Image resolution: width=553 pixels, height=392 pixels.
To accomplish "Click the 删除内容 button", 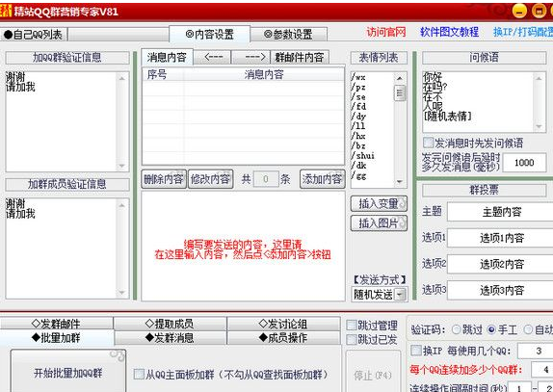I will [x=164, y=179].
